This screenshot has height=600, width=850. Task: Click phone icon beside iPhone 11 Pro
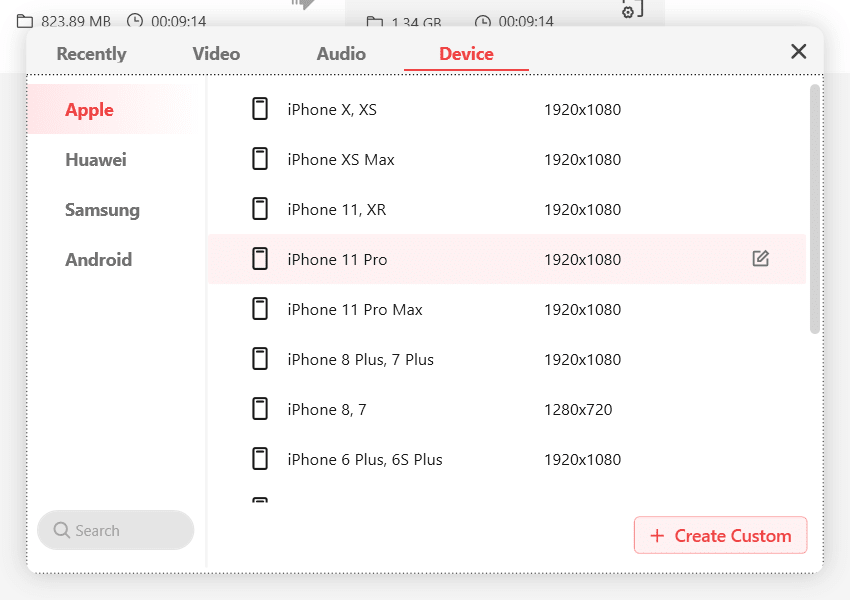pyautogui.click(x=260, y=259)
